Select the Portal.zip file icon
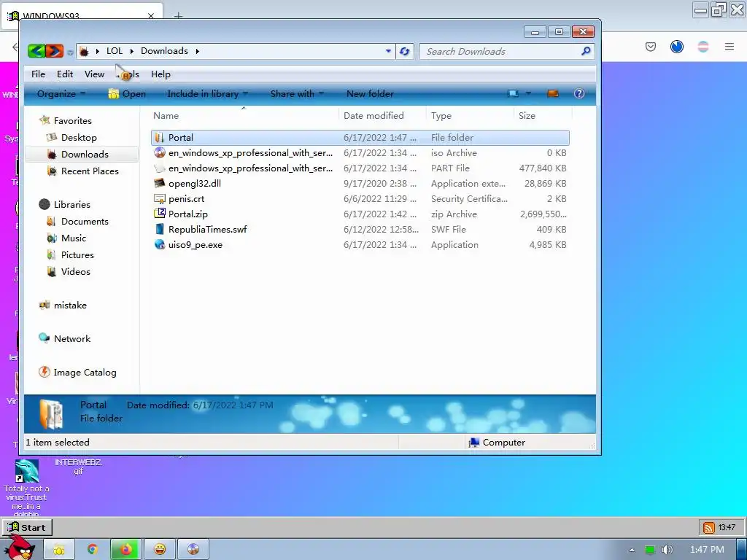The height and width of the screenshot is (560, 747). click(x=160, y=214)
